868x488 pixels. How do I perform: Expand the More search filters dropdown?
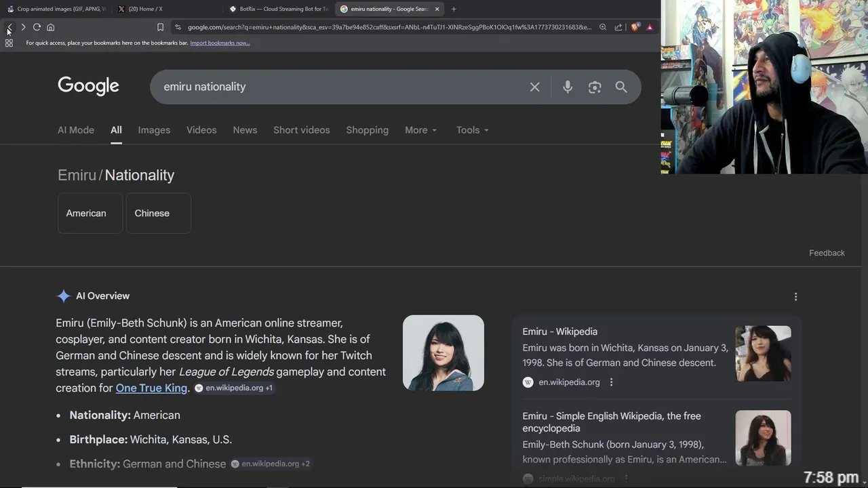point(421,130)
